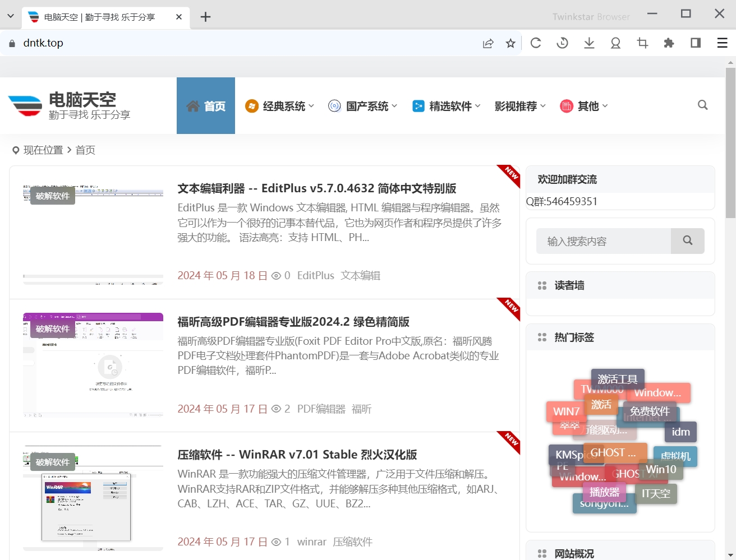Click 破解软件 badge on Foxit thumbnail
This screenshot has width=736, height=560.
pyautogui.click(x=53, y=329)
